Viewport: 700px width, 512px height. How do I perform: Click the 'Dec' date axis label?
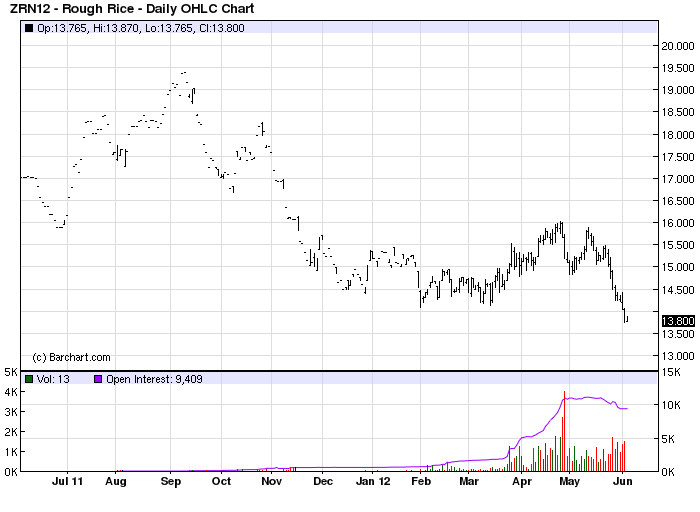point(323,481)
